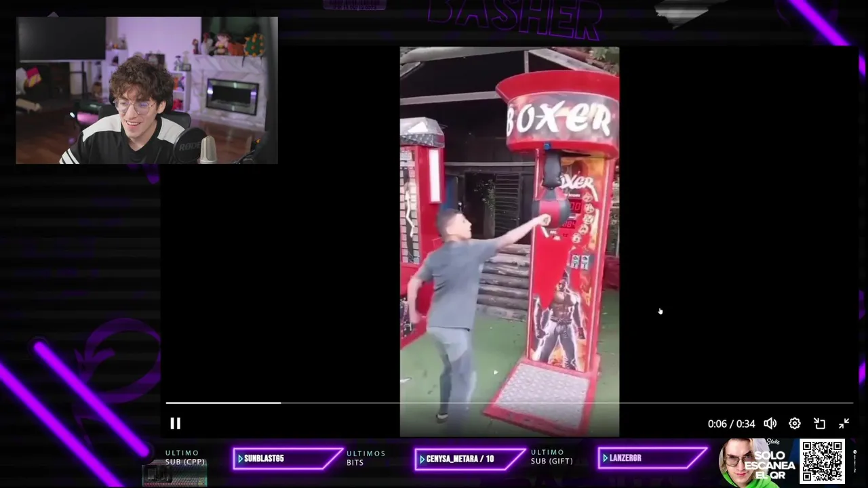868x488 pixels.
Task: Click the 0:06 / 0:34 time display
Action: coord(731,424)
